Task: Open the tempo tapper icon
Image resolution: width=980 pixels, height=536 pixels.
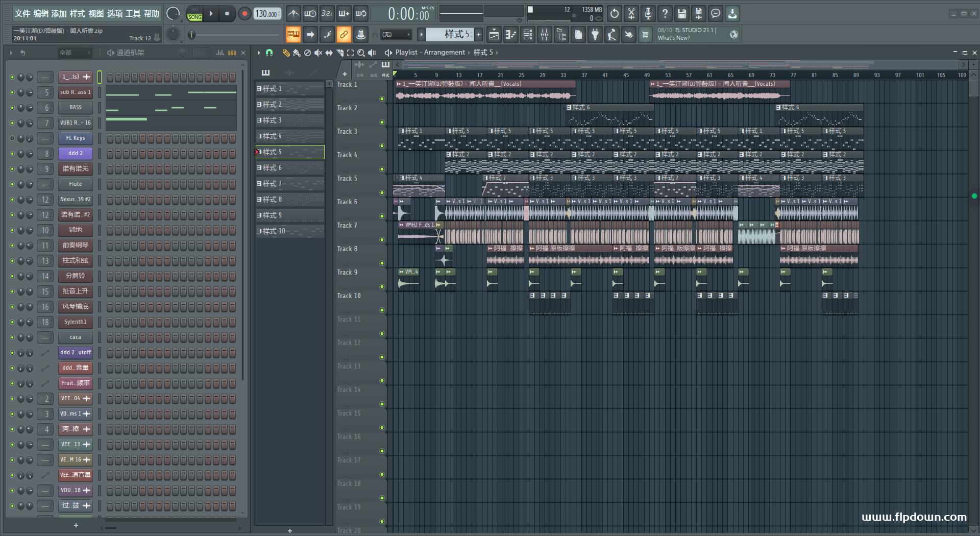Action: click(612, 35)
